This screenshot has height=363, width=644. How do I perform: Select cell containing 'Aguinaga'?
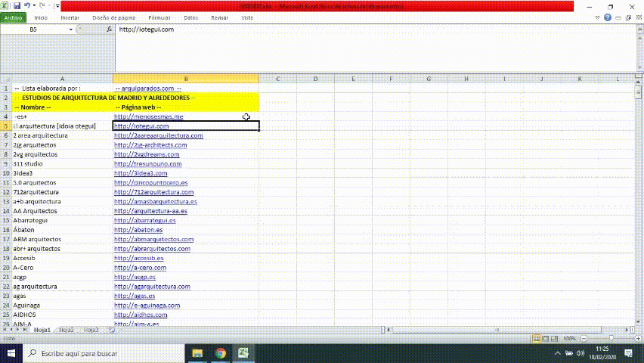click(62, 306)
